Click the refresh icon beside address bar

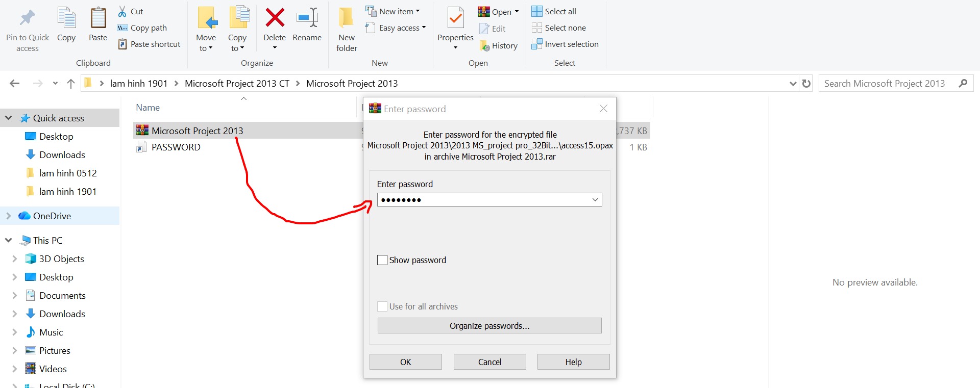(x=806, y=84)
